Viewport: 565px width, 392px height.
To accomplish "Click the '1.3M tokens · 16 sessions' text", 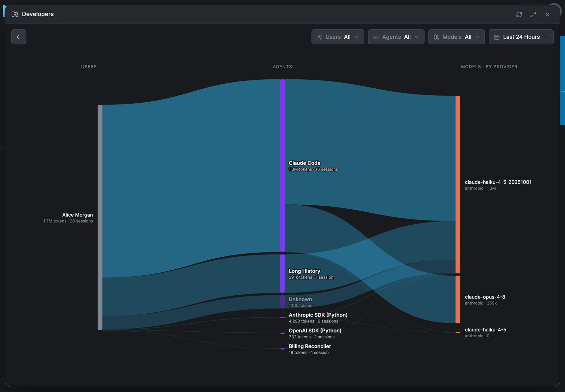I will (313, 169).
